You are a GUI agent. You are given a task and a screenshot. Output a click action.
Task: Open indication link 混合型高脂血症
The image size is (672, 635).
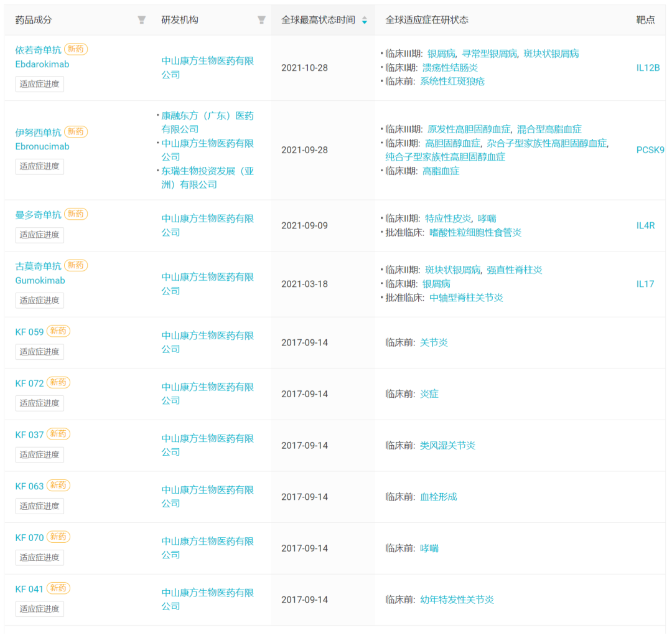click(x=549, y=129)
